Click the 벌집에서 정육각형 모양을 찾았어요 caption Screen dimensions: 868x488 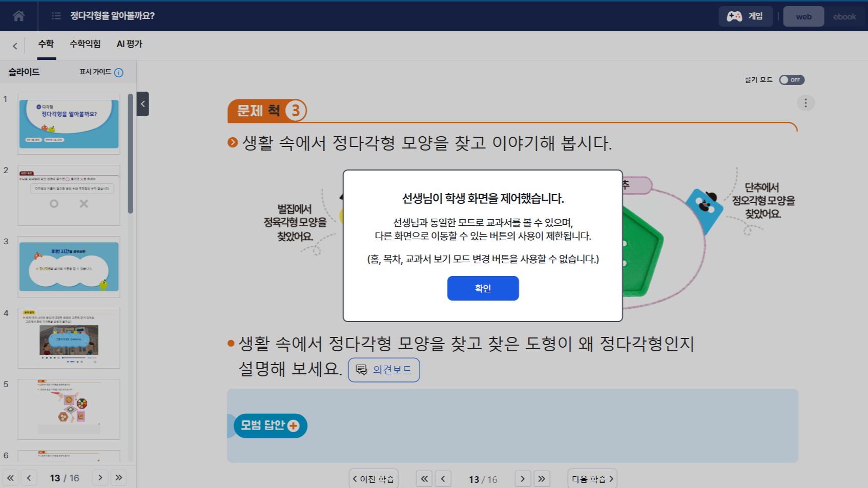(x=295, y=223)
